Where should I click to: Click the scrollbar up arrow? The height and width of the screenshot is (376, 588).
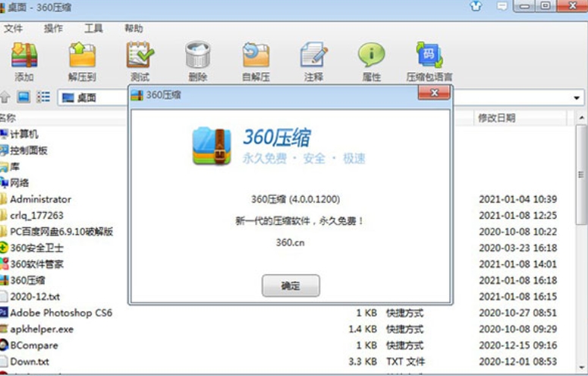click(582, 118)
